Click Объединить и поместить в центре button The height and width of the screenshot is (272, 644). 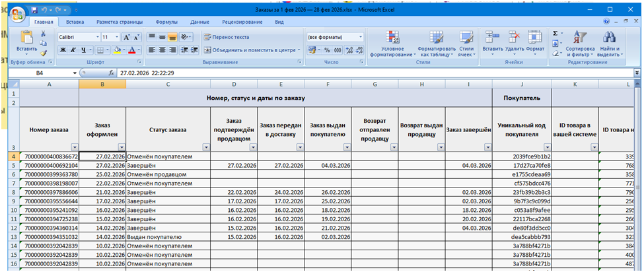pyautogui.click(x=249, y=50)
